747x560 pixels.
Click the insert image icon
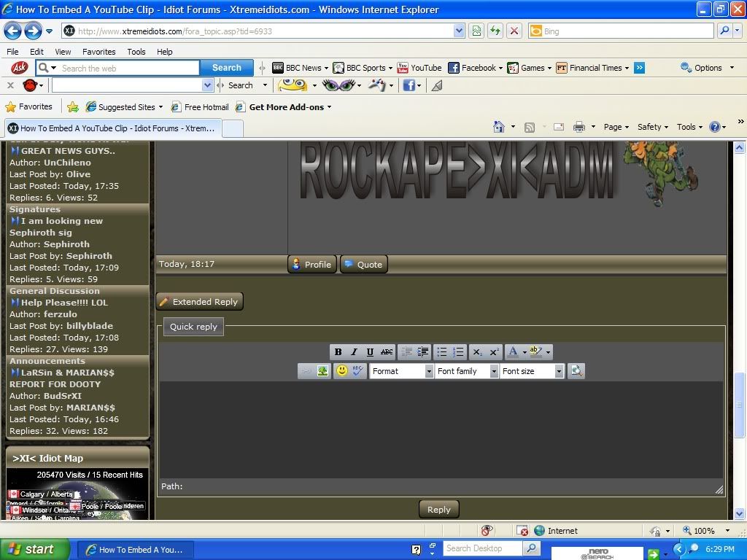pos(322,371)
